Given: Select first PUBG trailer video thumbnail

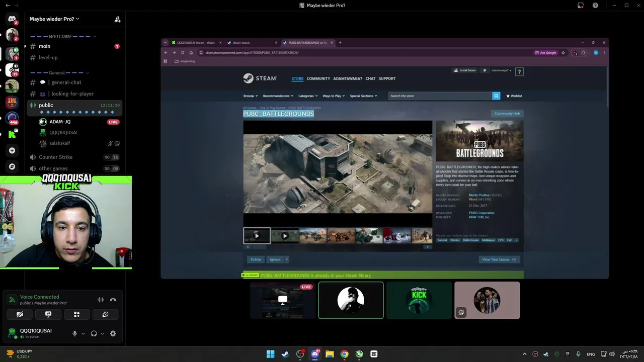Looking at the screenshot, I should point(257,235).
